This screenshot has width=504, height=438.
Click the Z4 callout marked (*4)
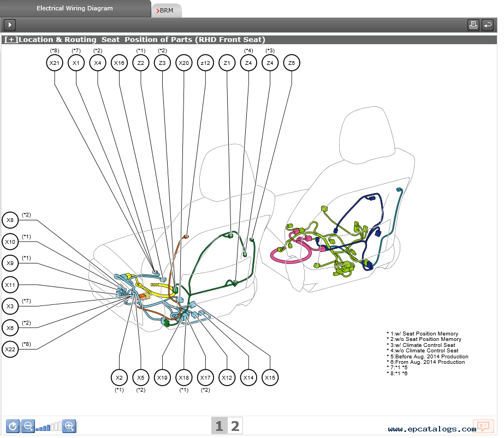[248, 63]
